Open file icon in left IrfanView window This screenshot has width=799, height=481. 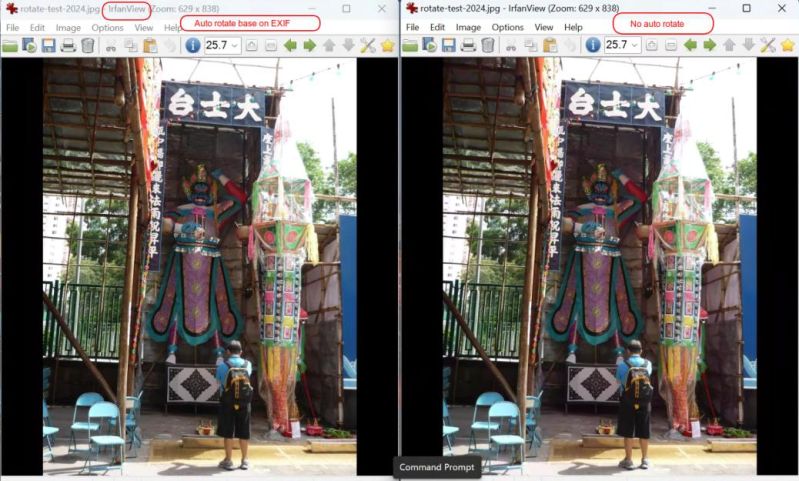coord(10,46)
